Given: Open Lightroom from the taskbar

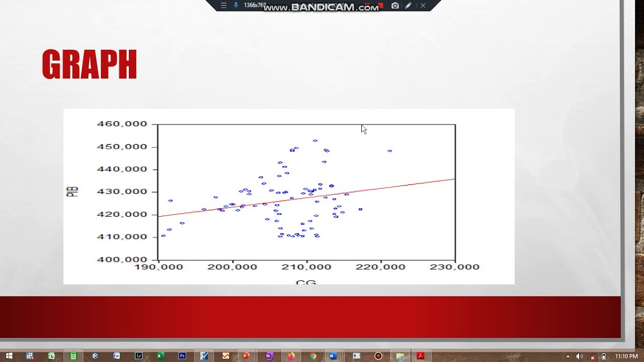Looking at the screenshot, I should 138,356.
